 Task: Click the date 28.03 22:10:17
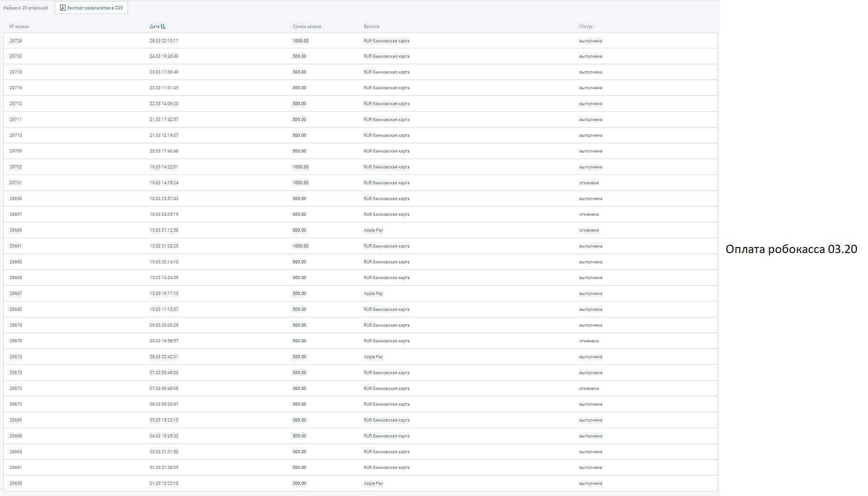pyautogui.click(x=164, y=41)
